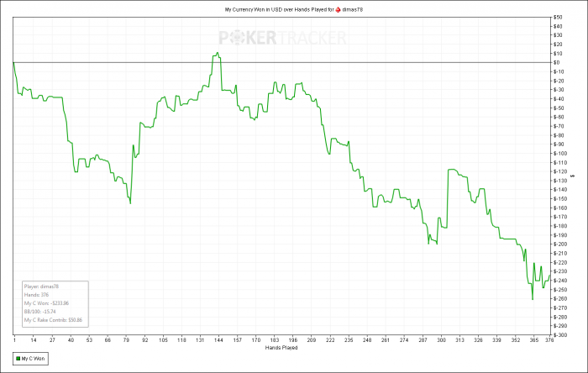Click the '$-260' y-axis tick label
This screenshot has width=588, height=373.
pos(559,299)
